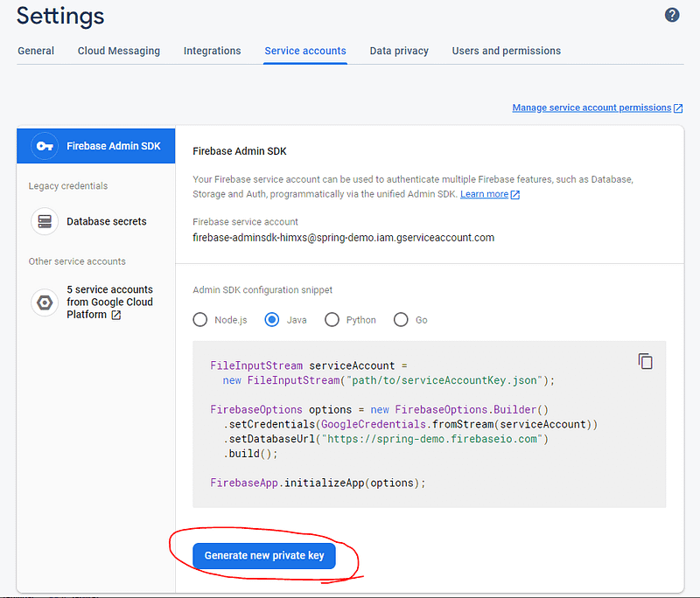Select the Go snippet radio button
Screen dimensions: 700x598
tap(401, 319)
